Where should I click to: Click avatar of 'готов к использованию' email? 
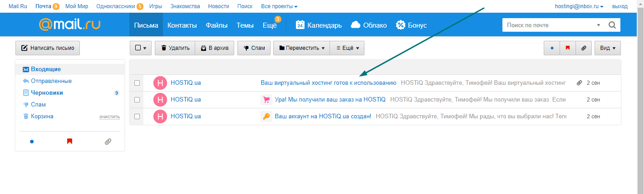[160, 83]
